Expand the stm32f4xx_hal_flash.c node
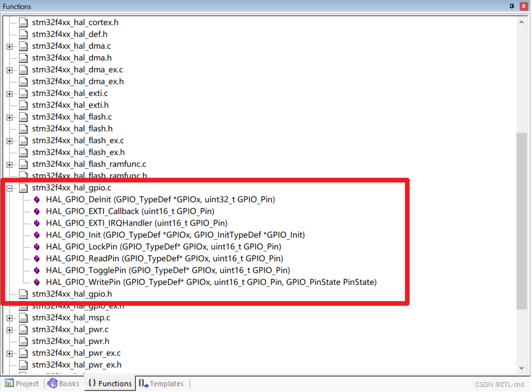This screenshot has width=532, height=392. coord(9,116)
